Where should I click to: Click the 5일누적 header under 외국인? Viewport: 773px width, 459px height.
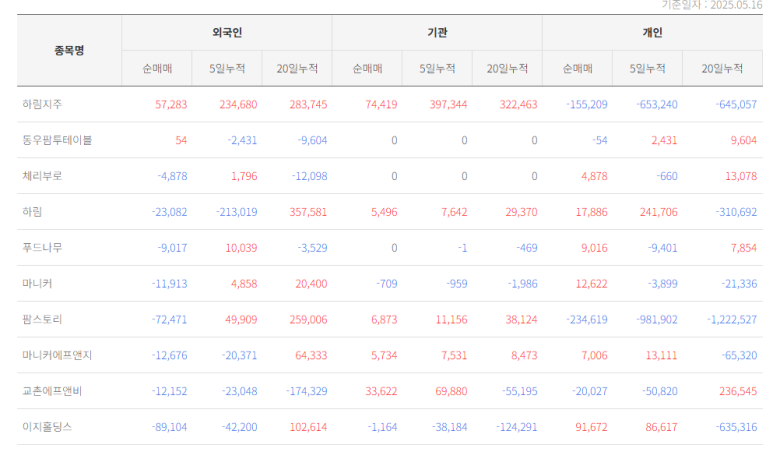click(x=227, y=69)
